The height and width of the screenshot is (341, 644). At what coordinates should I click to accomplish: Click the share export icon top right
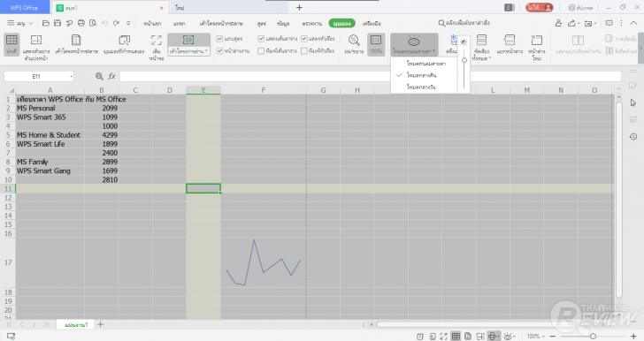[x=571, y=23]
